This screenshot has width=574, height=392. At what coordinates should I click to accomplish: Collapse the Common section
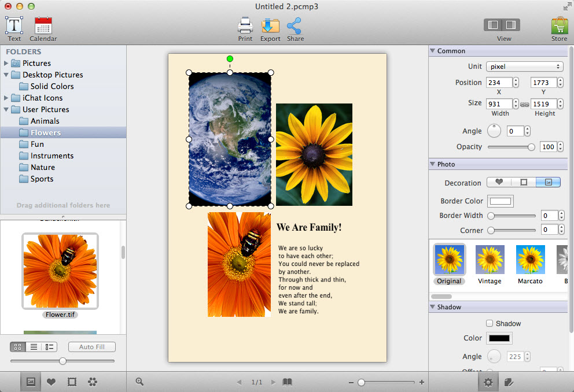[x=432, y=51]
